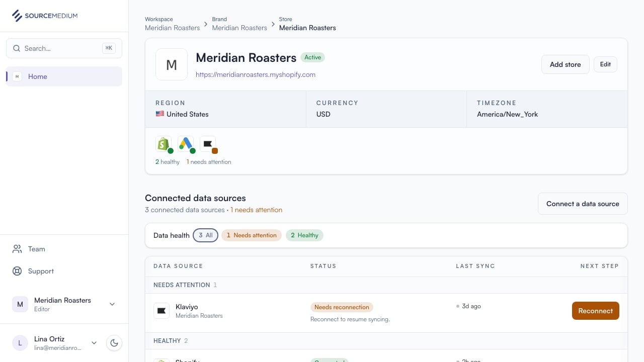Click the LAST SYNC column header

click(x=475, y=266)
